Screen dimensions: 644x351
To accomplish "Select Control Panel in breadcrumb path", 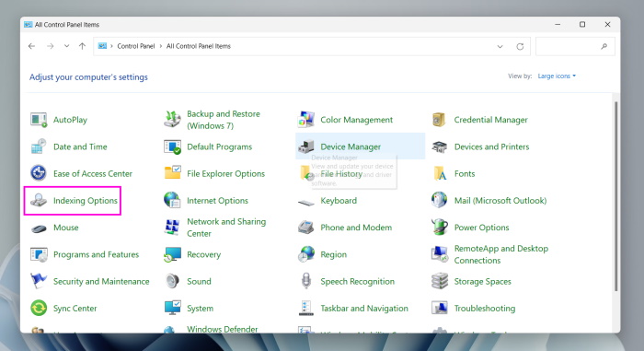I will [136, 46].
